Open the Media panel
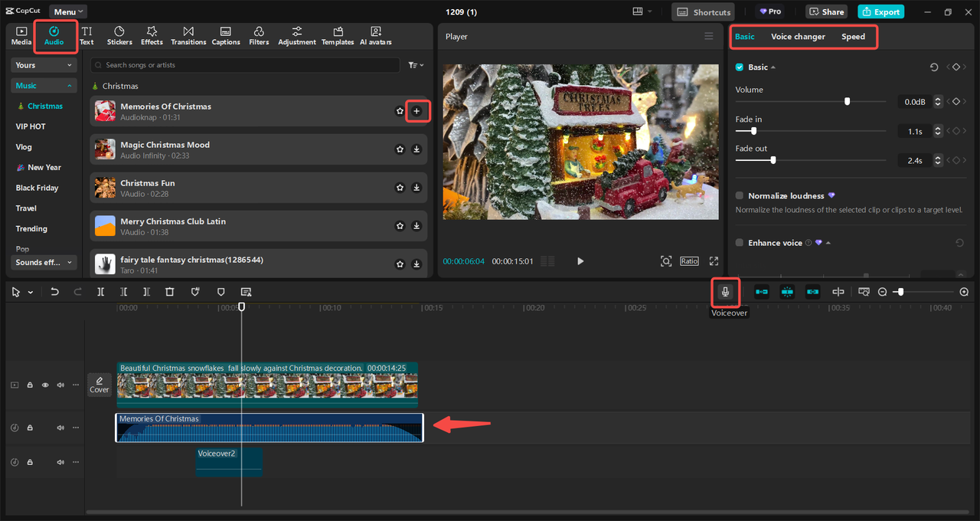The width and height of the screenshot is (980, 521). [x=21, y=36]
